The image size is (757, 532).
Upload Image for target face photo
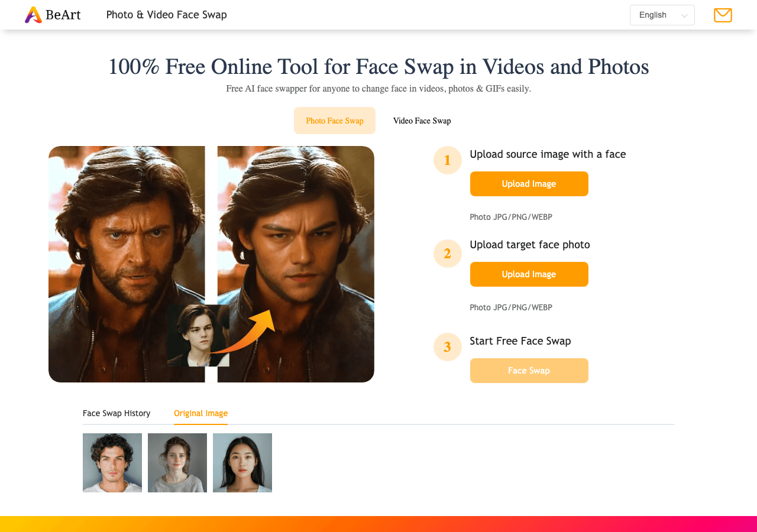coord(529,274)
